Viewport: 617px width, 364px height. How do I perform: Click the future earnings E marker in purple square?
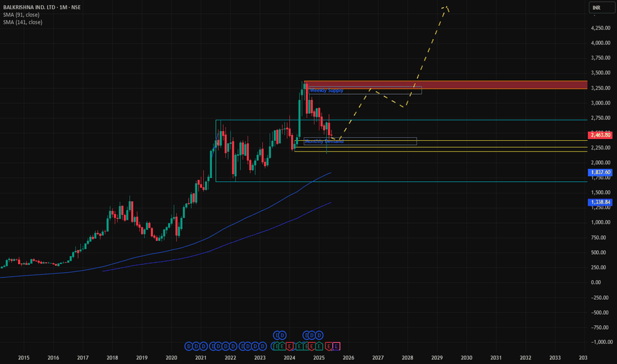(x=336, y=346)
